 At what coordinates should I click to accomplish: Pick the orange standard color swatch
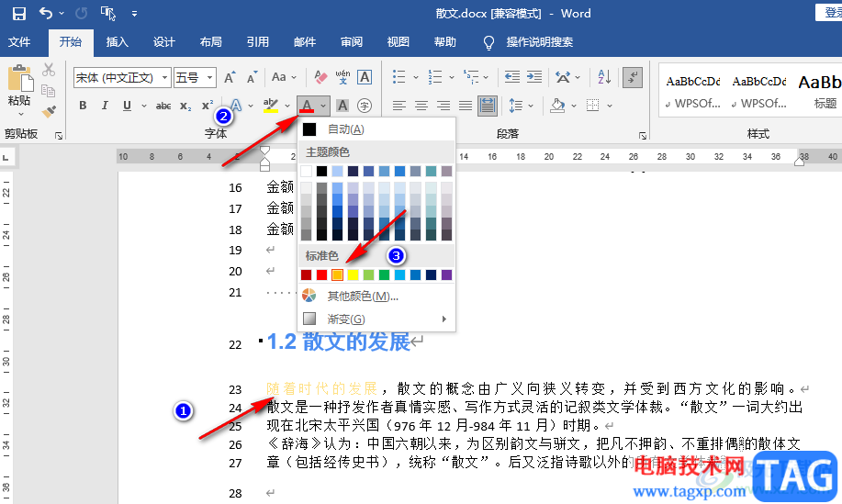coord(337,274)
